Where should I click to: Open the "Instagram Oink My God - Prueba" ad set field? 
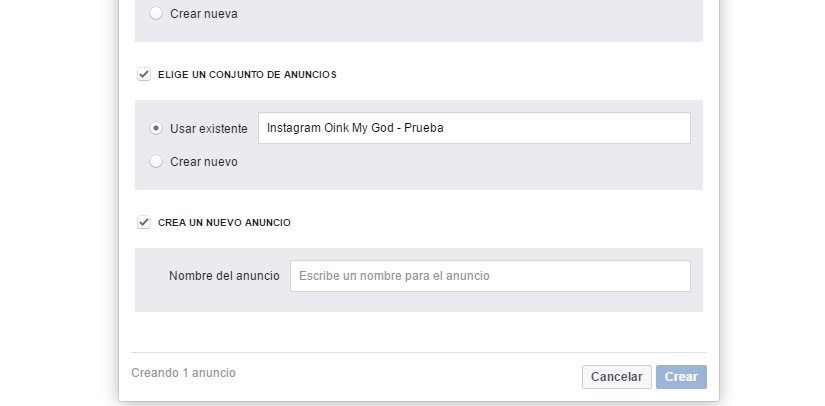click(474, 128)
